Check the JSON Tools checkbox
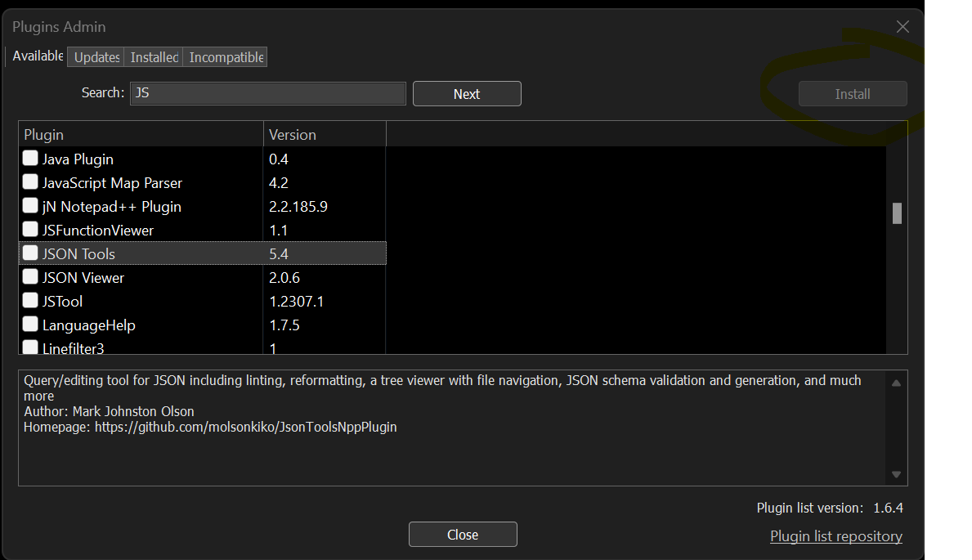This screenshot has width=972, height=560. point(29,253)
